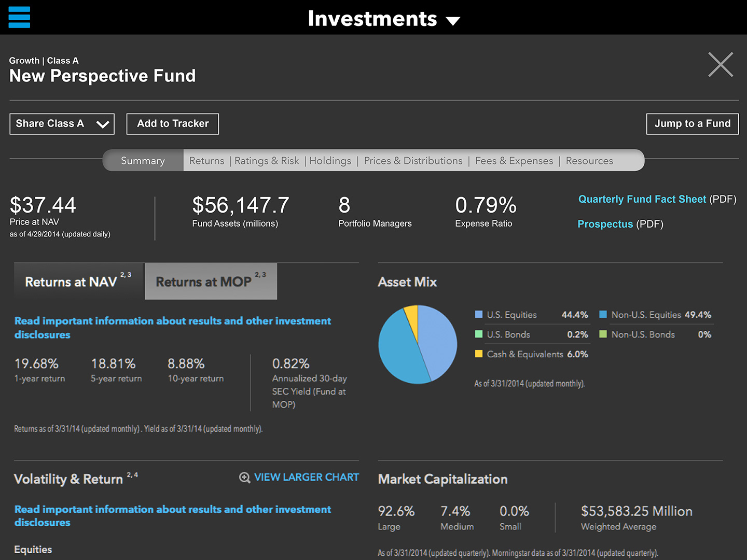Click the 0.79% expense ratio value
747x560 pixels.
pos(486,205)
